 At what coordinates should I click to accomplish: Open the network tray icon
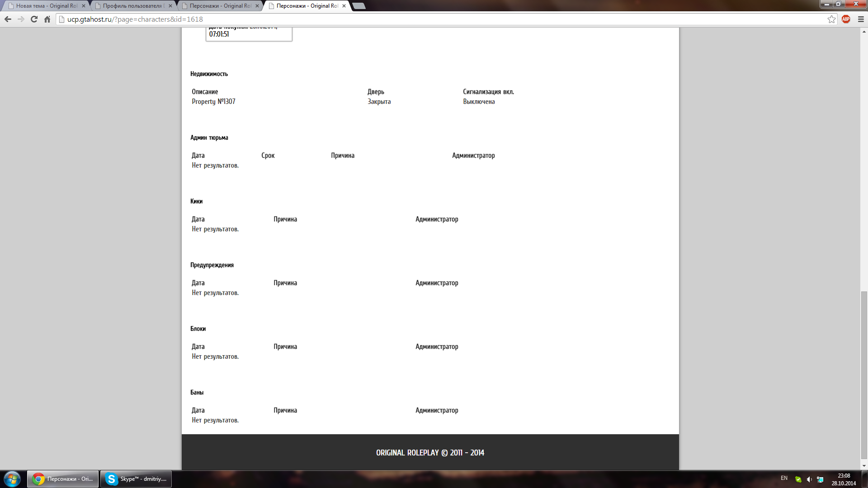pos(820,479)
